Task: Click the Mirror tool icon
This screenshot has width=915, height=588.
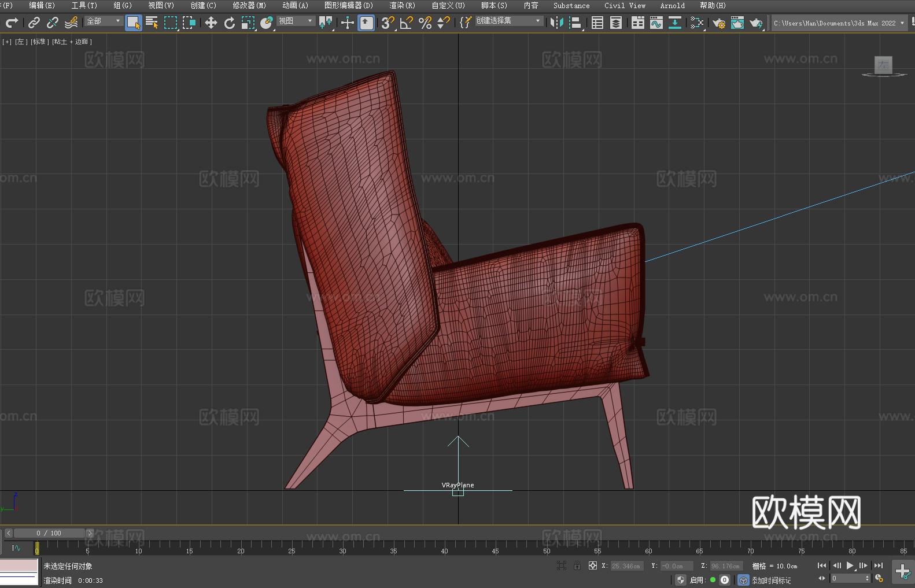Action: click(557, 23)
